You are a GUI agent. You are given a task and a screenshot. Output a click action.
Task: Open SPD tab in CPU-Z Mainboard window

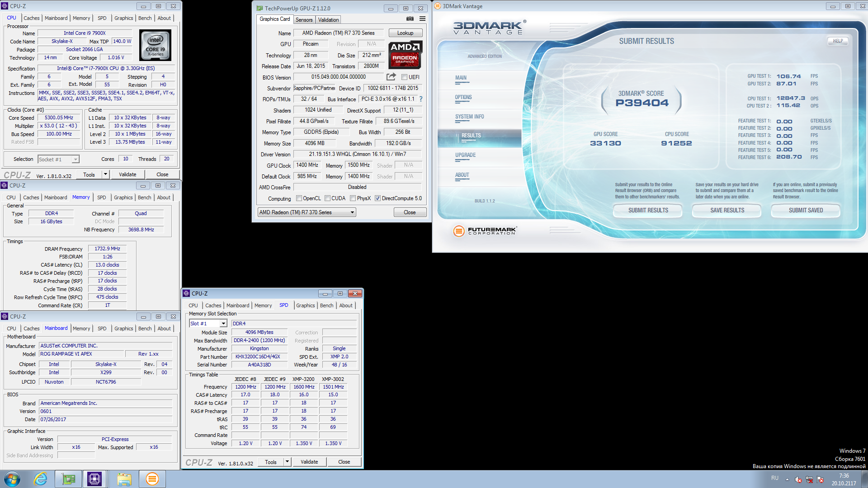(102, 328)
